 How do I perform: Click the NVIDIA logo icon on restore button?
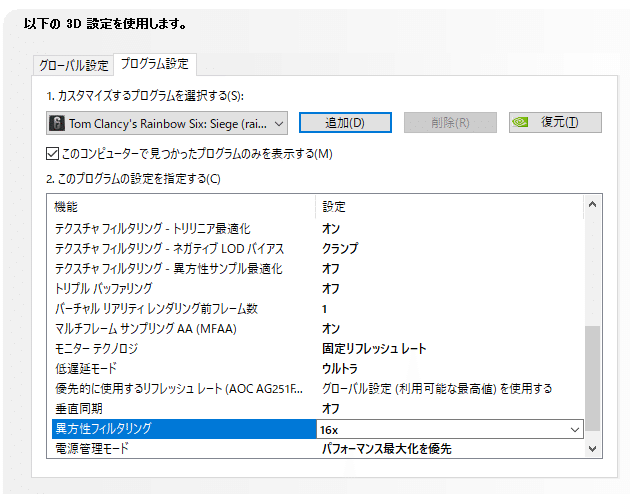[x=520, y=122]
